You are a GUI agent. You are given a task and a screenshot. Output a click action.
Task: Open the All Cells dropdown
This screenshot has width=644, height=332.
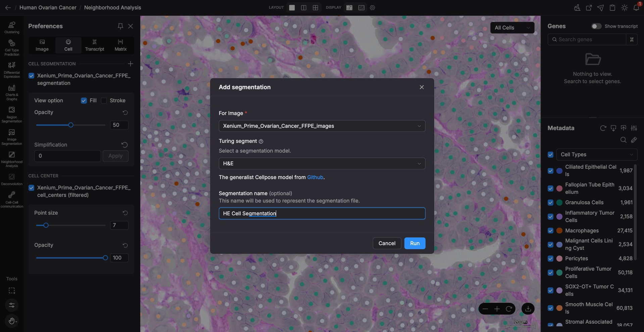(x=512, y=28)
